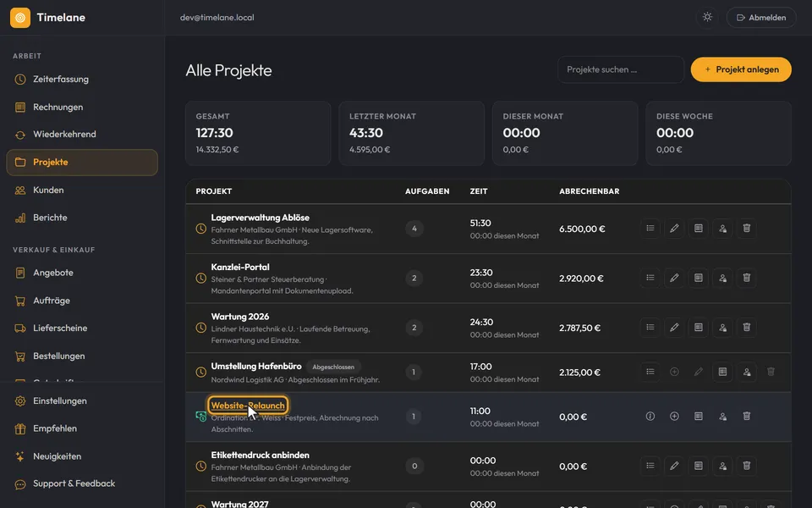Open the task list for Lagerverwaltung Ablöse
This screenshot has height=508, width=812.
coord(650,228)
